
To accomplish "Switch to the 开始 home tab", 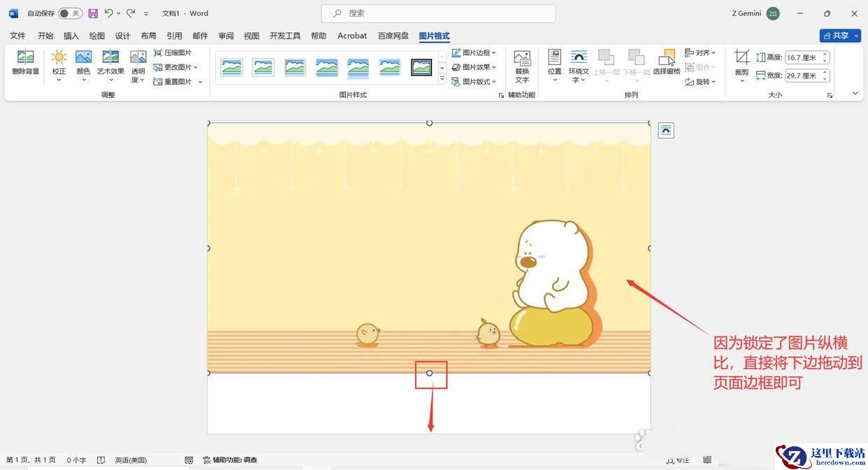I will point(45,36).
